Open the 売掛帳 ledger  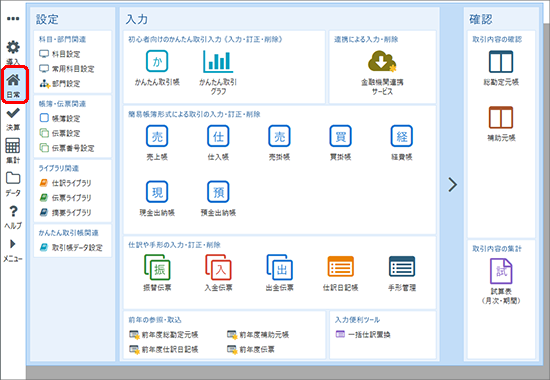(279, 136)
